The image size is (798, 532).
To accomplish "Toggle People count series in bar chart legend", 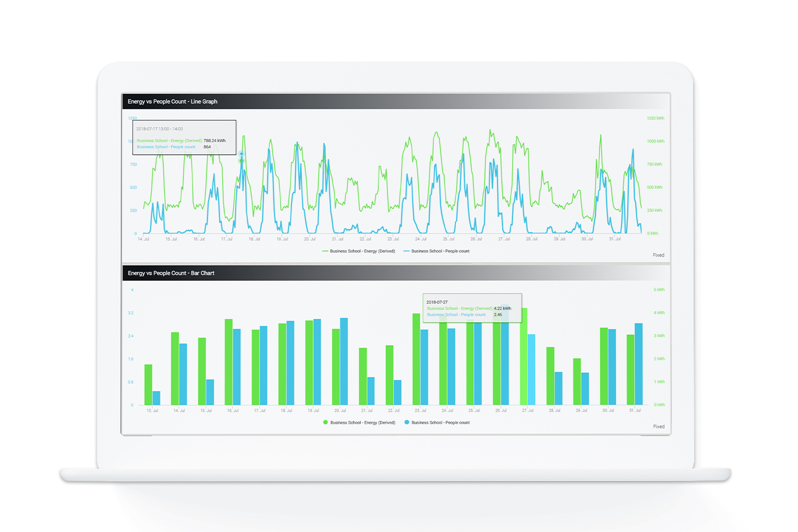I will pyautogui.click(x=437, y=422).
